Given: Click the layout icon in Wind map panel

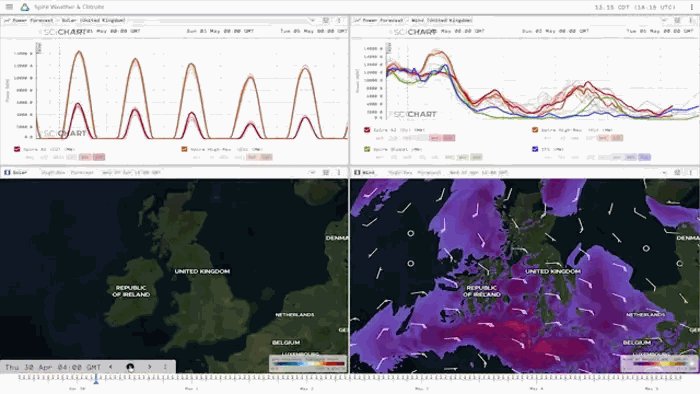Looking at the screenshot, I should click(x=677, y=172).
